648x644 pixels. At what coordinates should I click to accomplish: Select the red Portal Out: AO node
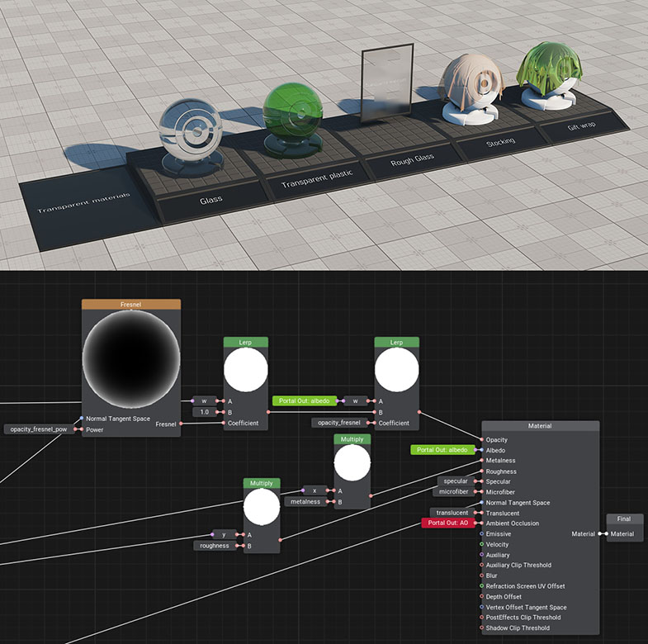447,523
